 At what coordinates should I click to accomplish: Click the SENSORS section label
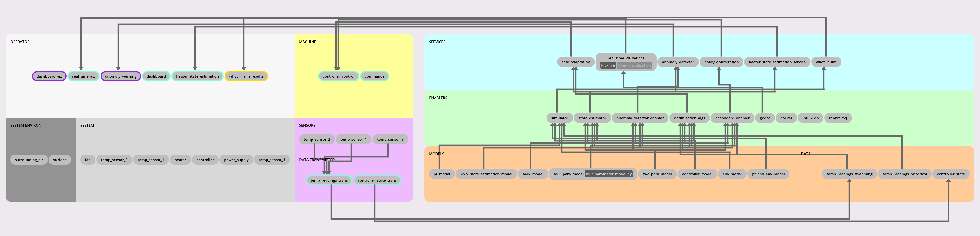click(x=307, y=125)
